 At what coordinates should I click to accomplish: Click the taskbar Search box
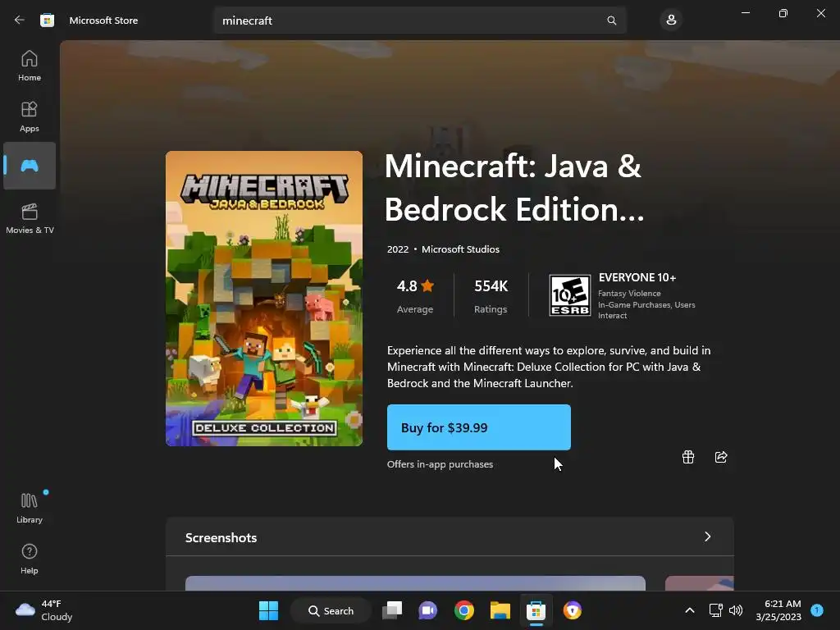(331, 610)
